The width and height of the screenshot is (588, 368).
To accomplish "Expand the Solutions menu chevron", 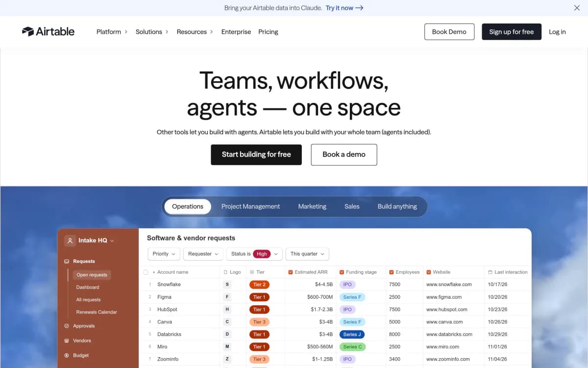I will pyautogui.click(x=167, y=32).
